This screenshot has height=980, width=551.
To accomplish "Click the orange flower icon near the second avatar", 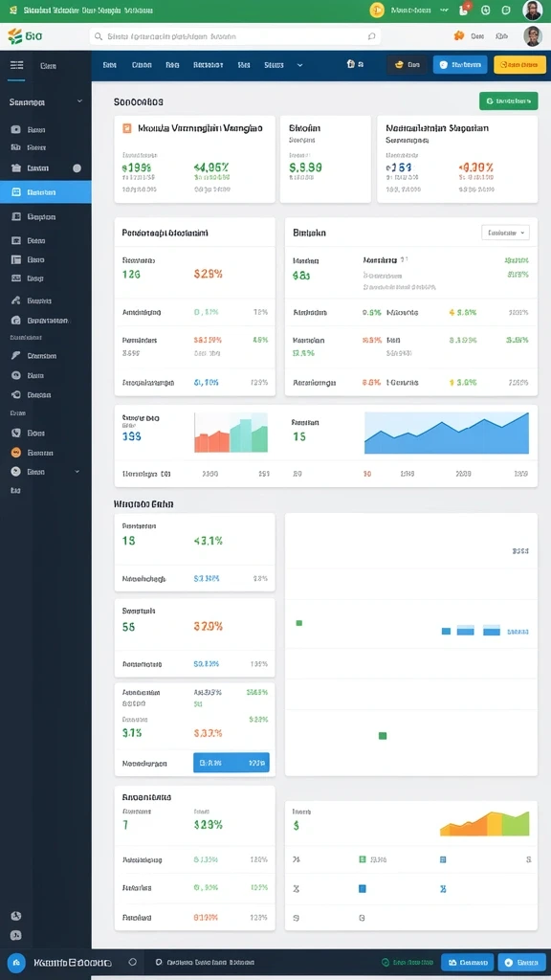I will 459,36.
